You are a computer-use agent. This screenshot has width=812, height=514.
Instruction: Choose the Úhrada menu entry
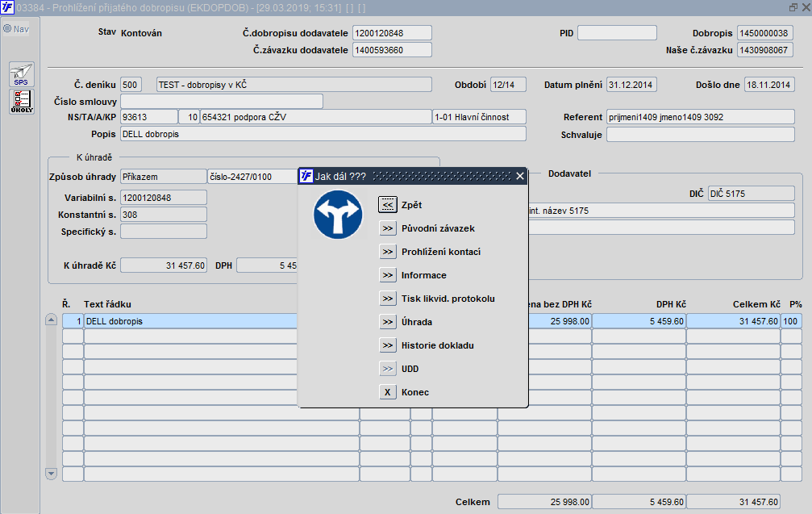click(x=416, y=322)
